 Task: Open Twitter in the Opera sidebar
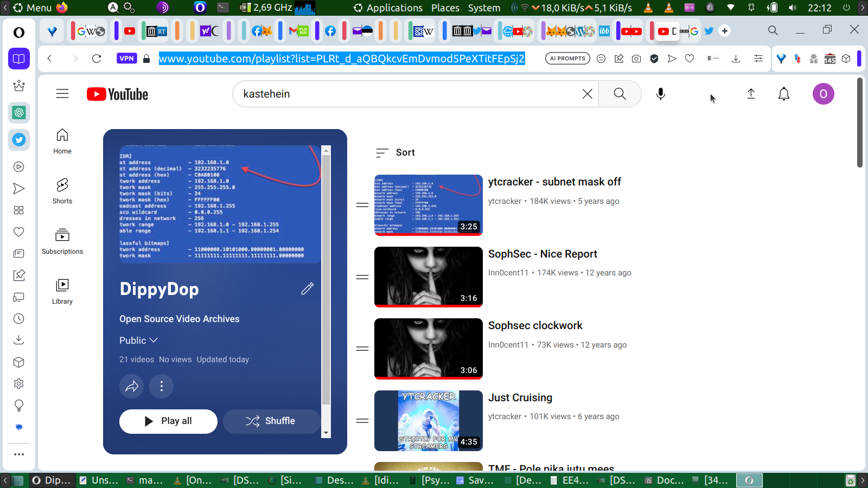[19, 140]
